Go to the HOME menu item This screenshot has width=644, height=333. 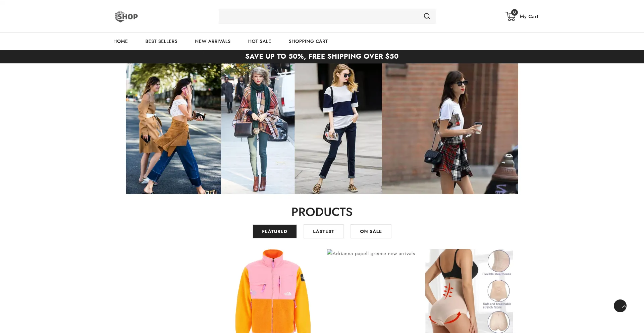click(x=120, y=41)
